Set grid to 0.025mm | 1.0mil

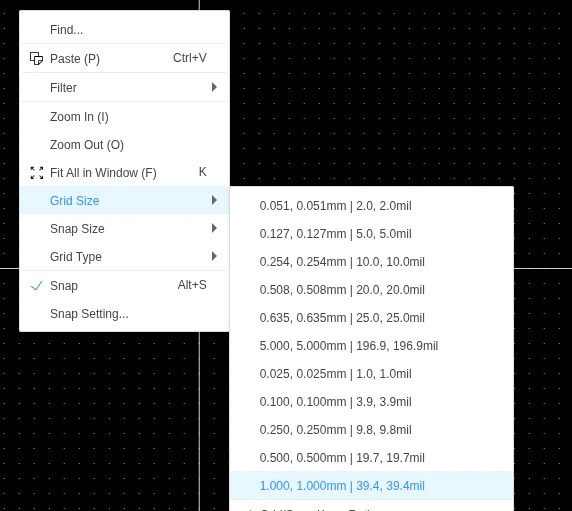372,374
